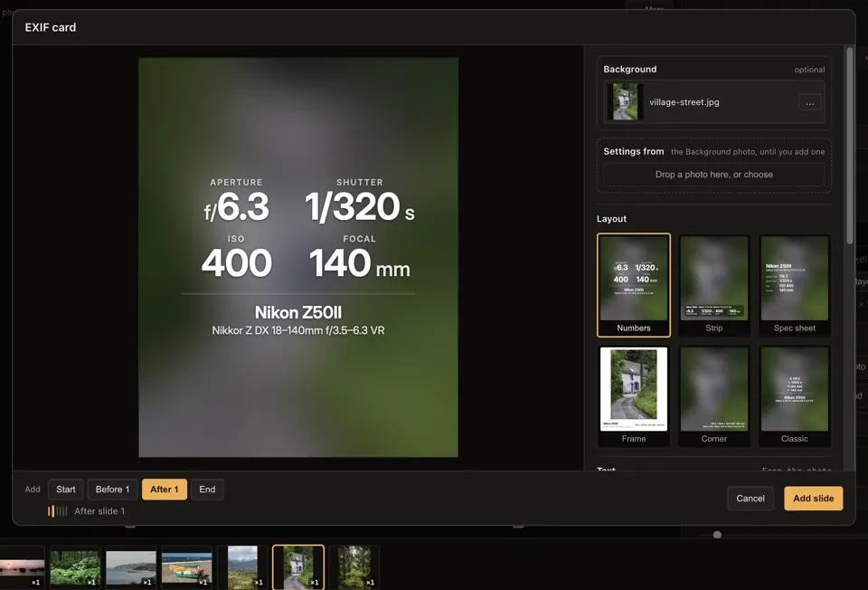Click the 'optional' label beside Background
Viewport: 868px width, 590px height.
(x=809, y=70)
